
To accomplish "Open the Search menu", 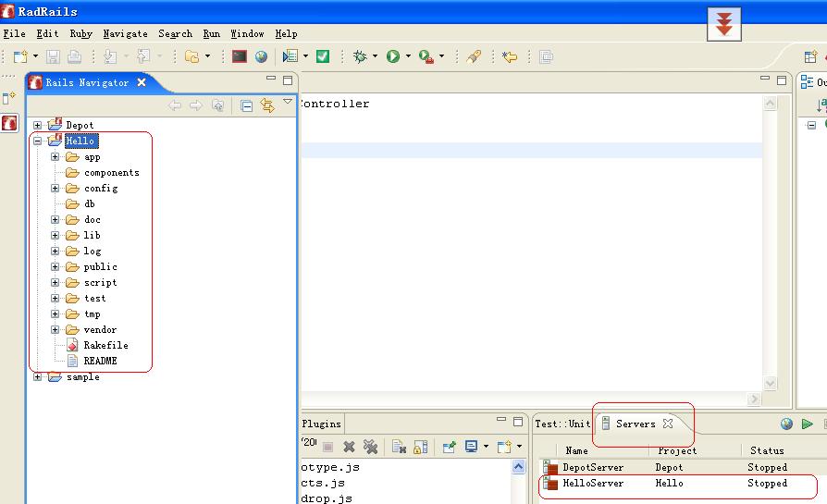I will 175,33.
